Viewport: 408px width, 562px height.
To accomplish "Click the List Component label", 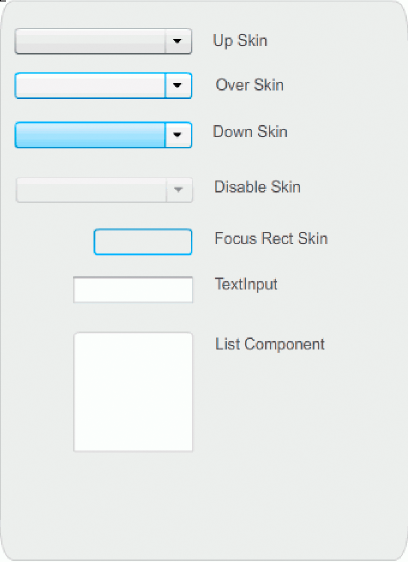I will [270, 344].
